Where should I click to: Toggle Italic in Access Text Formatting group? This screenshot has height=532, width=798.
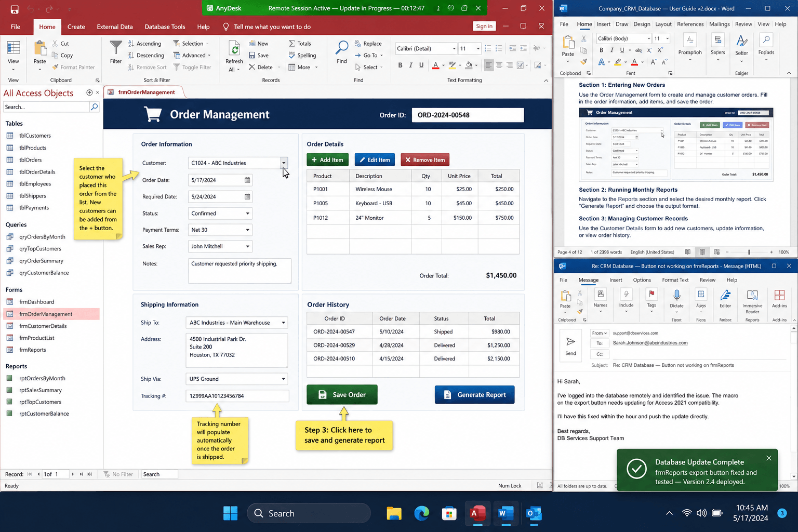(410, 65)
